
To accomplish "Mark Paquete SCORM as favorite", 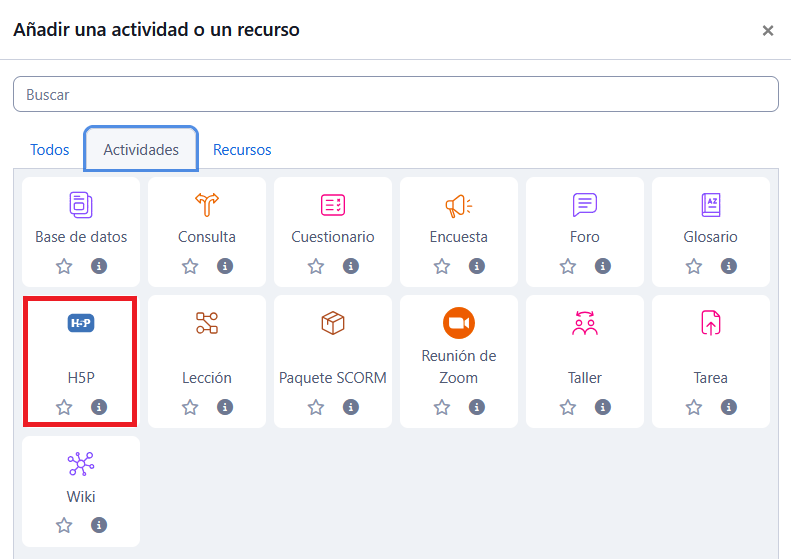I will point(316,407).
